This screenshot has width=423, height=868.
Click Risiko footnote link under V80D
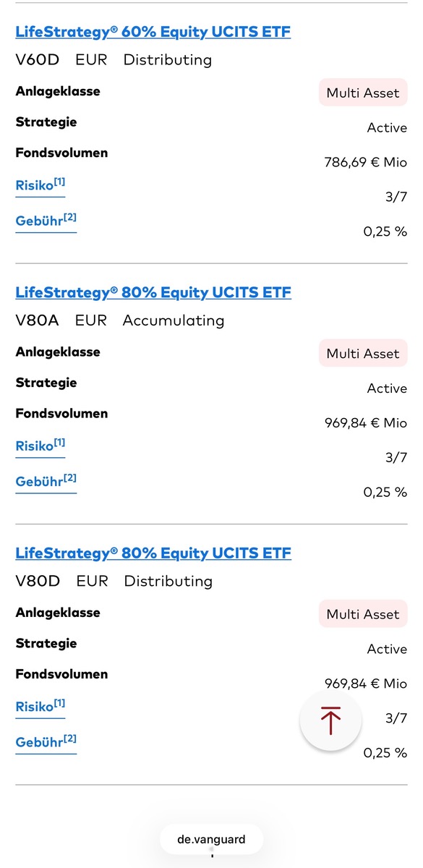pyautogui.click(x=40, y=706)
